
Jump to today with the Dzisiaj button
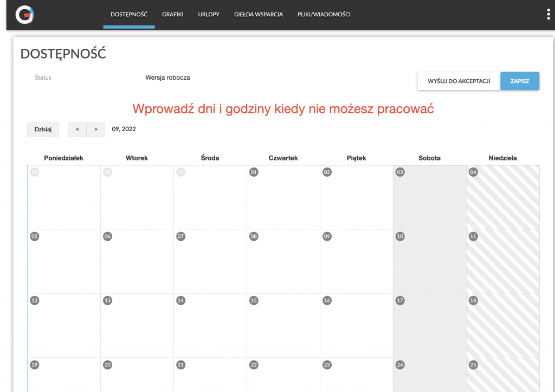point(43,129)
